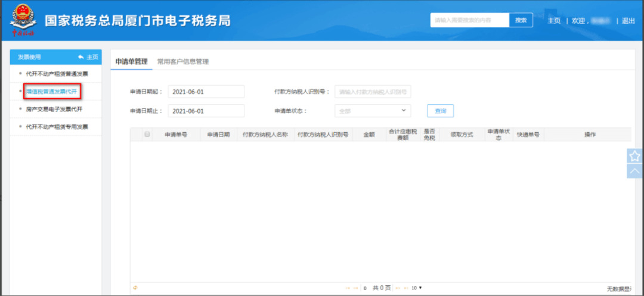The height and width of the screenshot is (296, 644).
Task: Switch to 常用客户信息管理 tab
Action: pos(182,61)
